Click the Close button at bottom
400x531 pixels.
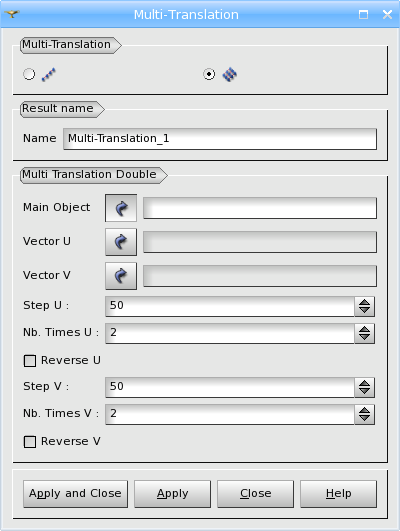[x=255, y=494]
